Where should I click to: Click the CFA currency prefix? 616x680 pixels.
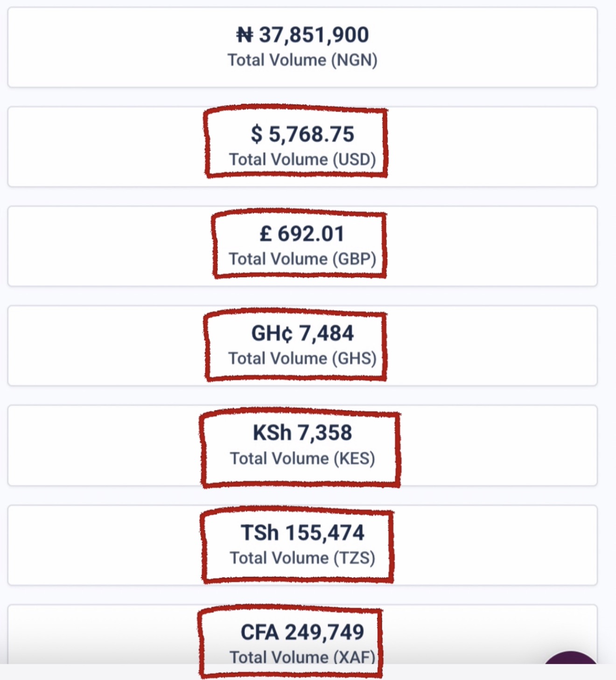pos(259,632)
